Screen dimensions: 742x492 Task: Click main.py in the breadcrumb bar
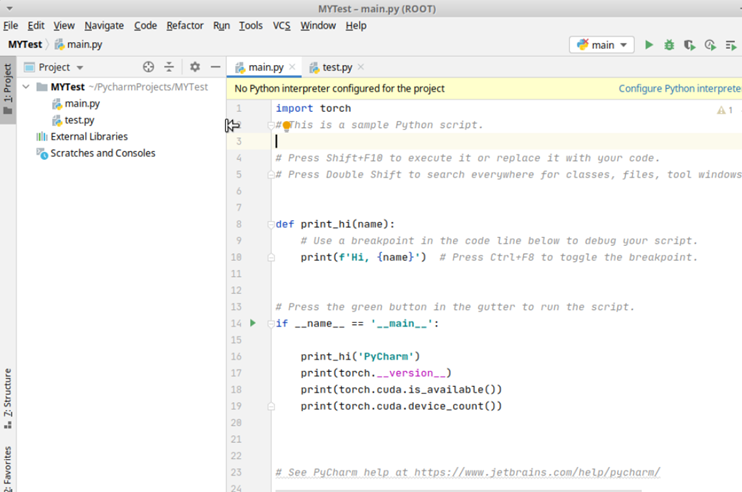pyautogui.click(x=84, y=44)
